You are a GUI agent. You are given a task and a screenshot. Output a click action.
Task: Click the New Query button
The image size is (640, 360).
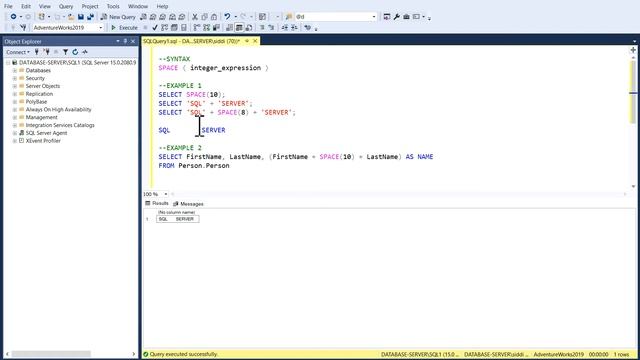118,17
